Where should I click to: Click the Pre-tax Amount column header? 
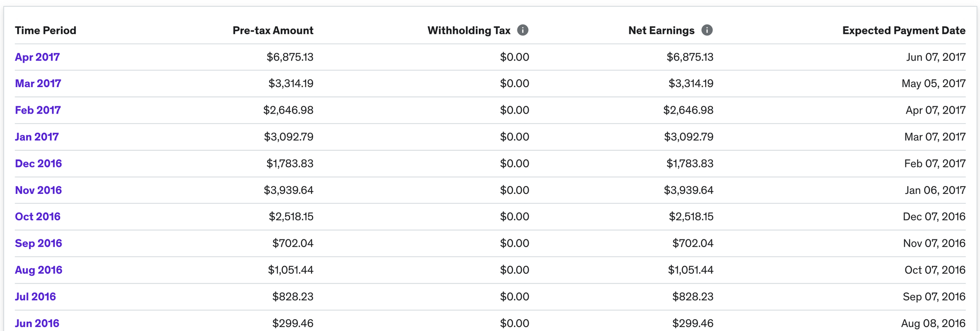click(273, 30)
